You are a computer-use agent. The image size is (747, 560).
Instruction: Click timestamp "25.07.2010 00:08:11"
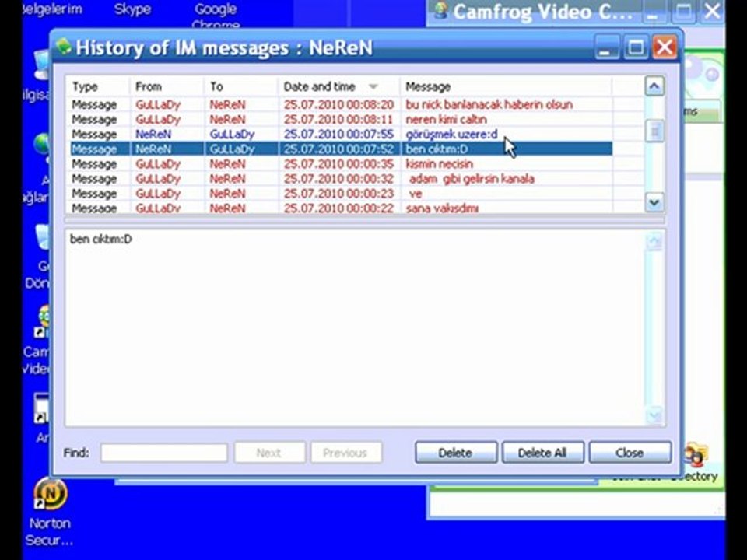click(x=338, y=119)
